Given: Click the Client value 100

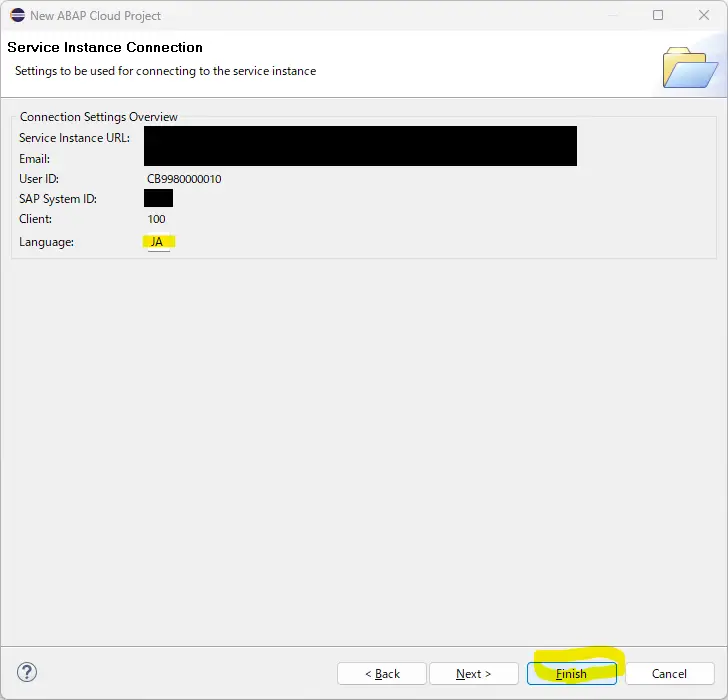Looking at the screenshot, I should (156, 219).
